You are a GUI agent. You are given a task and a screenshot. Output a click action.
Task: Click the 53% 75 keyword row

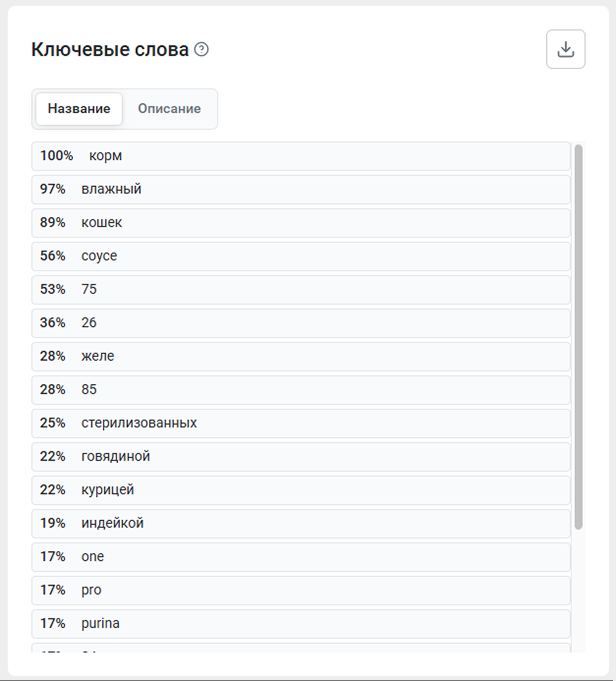(301, 290)
